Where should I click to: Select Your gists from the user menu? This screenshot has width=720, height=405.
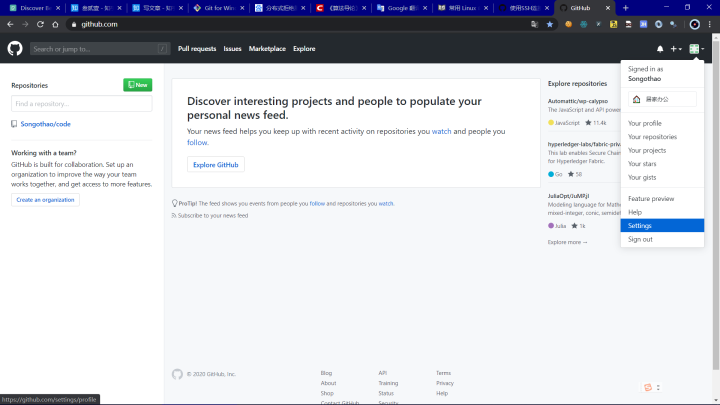click(662, 177)
